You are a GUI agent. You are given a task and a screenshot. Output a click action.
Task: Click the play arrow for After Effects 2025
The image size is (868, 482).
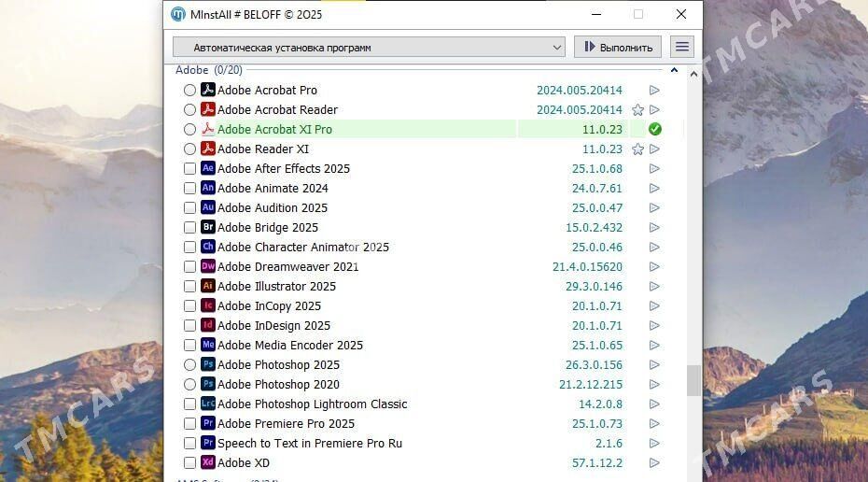654,168
